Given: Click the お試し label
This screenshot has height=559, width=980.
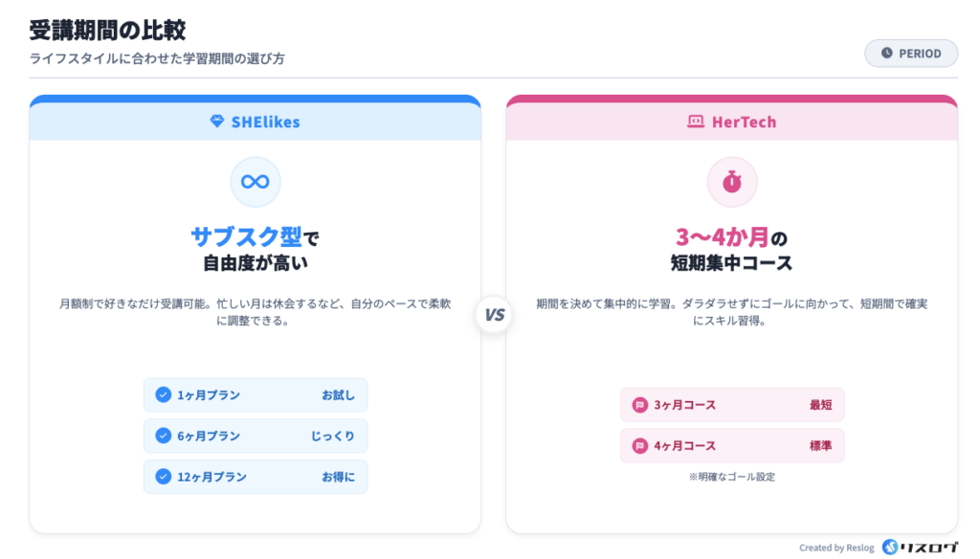Looking at the screenshot, I should click(x=338, y=395).
